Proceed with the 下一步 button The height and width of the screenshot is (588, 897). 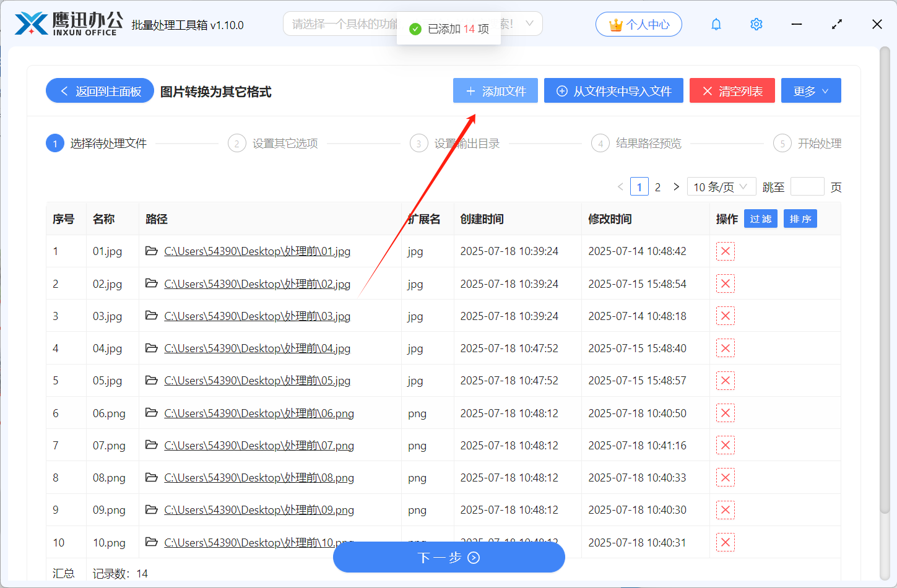449,558
